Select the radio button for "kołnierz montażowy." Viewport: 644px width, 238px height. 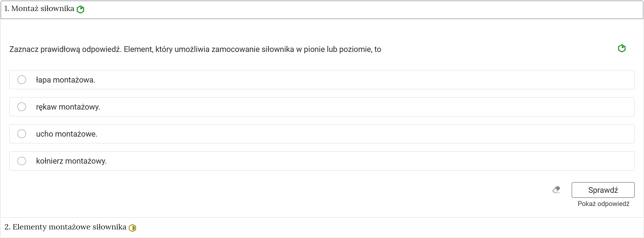click(22, 161)
